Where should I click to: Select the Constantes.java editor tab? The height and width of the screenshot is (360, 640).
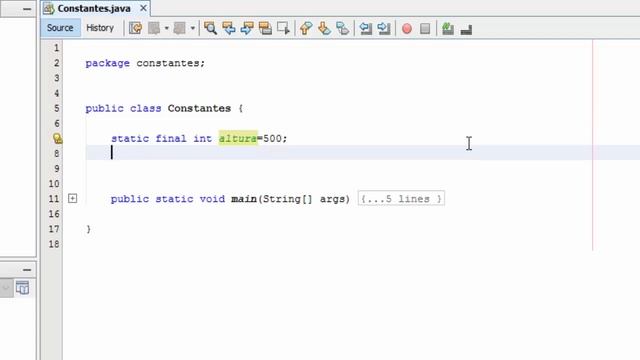tap(94, 8)
